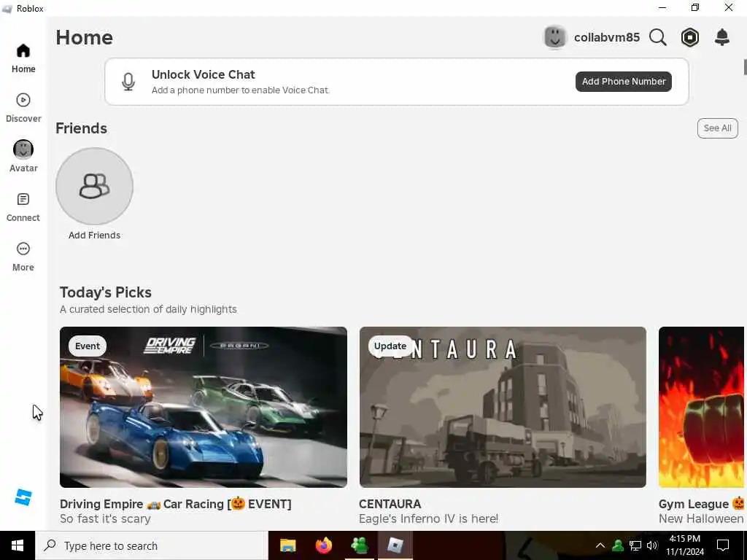Click the collabvm85 username
747x560 pixels.
[607, 37]
